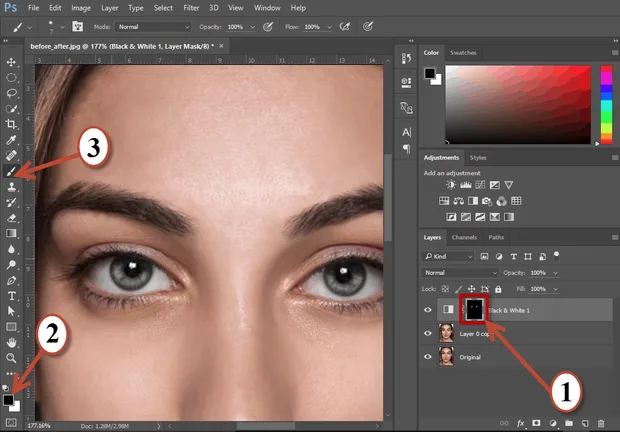Hide the Black & White 1 layer
This screenshot has height=432, width=620.
(x=428, y=310)
